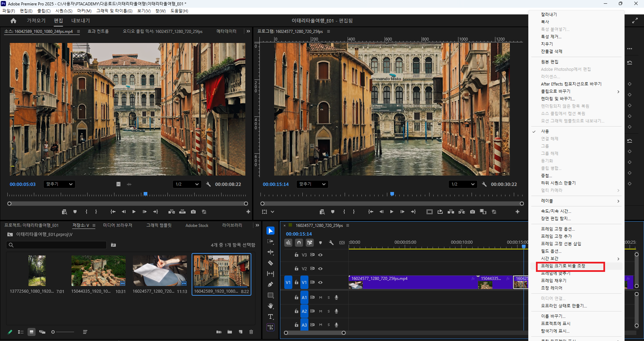
Task: Switch to the 미디어 브라우저 tab
Action: coord(118,225)
